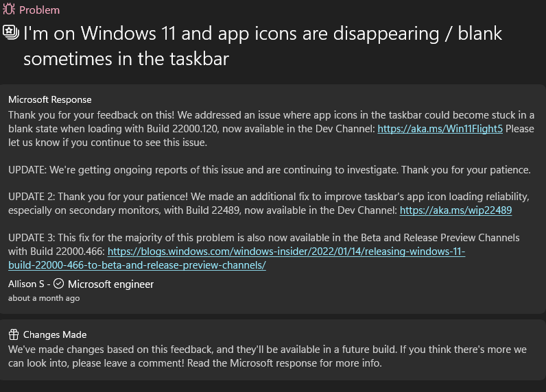Screen dimensions: 546x392
Task: Click the Build 22000.120 sentence text
Action: pos(206,128)
